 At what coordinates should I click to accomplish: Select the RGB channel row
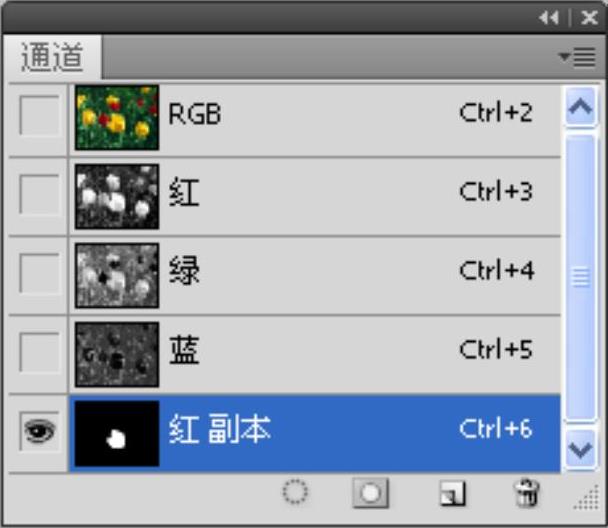pyautogui.click(x=315, y=118)
